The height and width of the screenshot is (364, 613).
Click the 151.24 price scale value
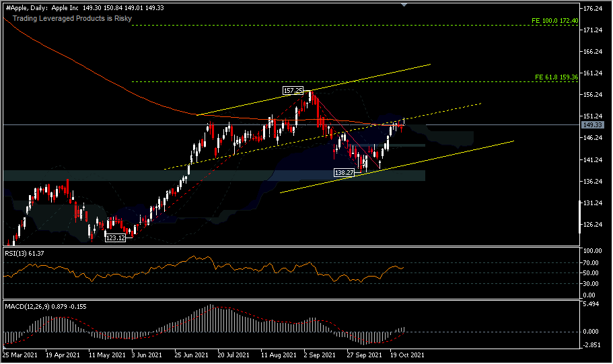pos(592,116)
